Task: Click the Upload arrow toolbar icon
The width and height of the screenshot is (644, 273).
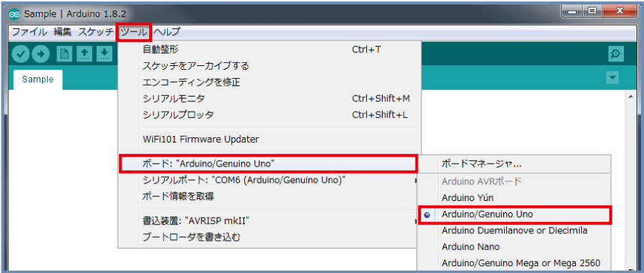Action: point(40,54)
